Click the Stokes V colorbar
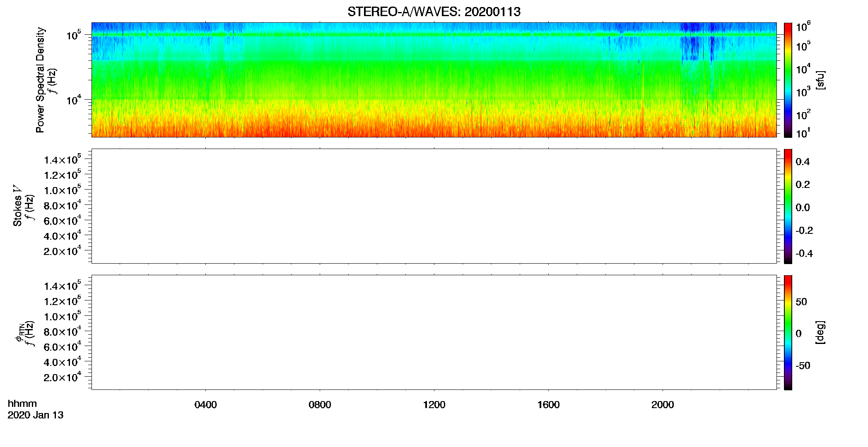 [788, 206]
